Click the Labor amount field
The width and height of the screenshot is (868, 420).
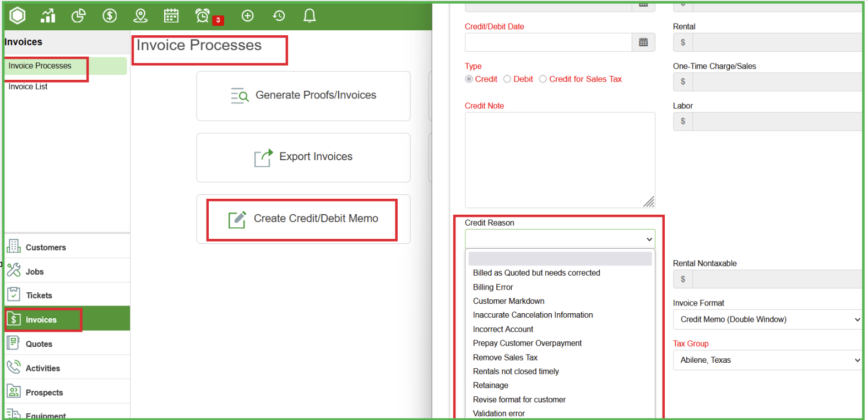pos(777,121)
